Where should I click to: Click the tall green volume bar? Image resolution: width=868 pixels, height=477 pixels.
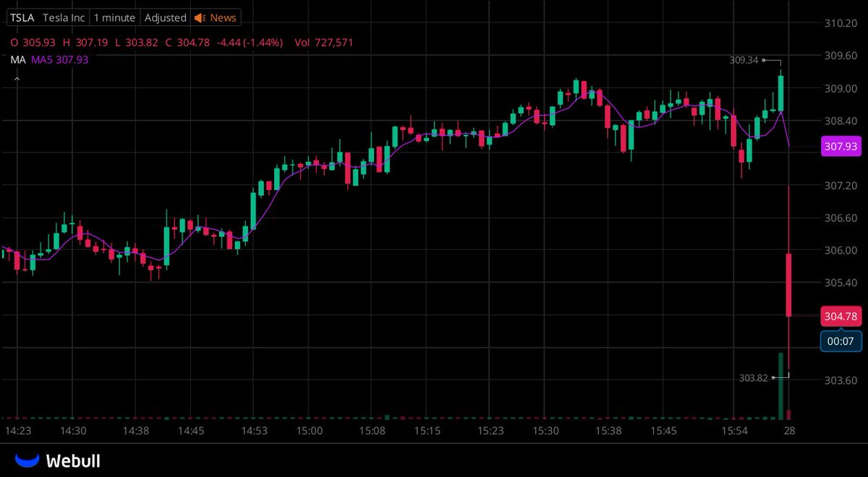(781, 386)
